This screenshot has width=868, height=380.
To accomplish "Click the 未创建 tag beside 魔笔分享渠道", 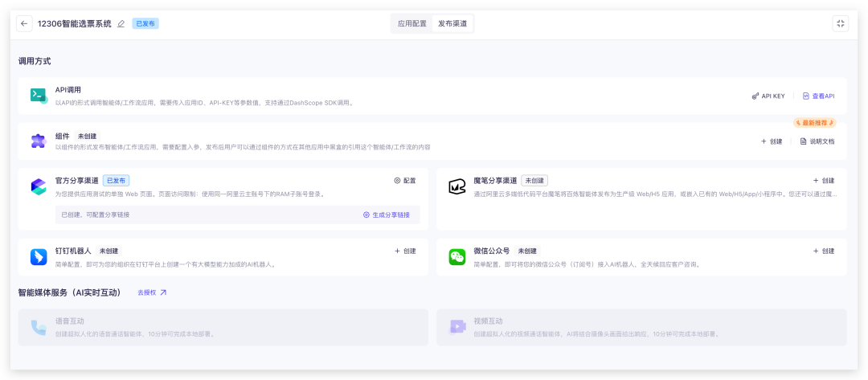I will (x=534, y=180).
